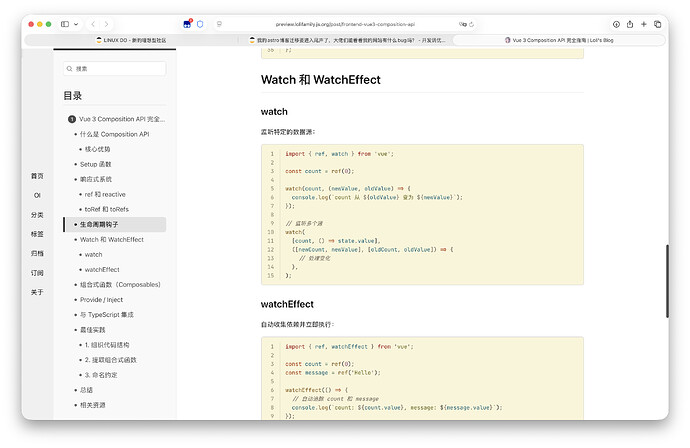Jump to 组合式函数 (Composables) entry
Screen dimensions: 690x448
pos(120,285)
